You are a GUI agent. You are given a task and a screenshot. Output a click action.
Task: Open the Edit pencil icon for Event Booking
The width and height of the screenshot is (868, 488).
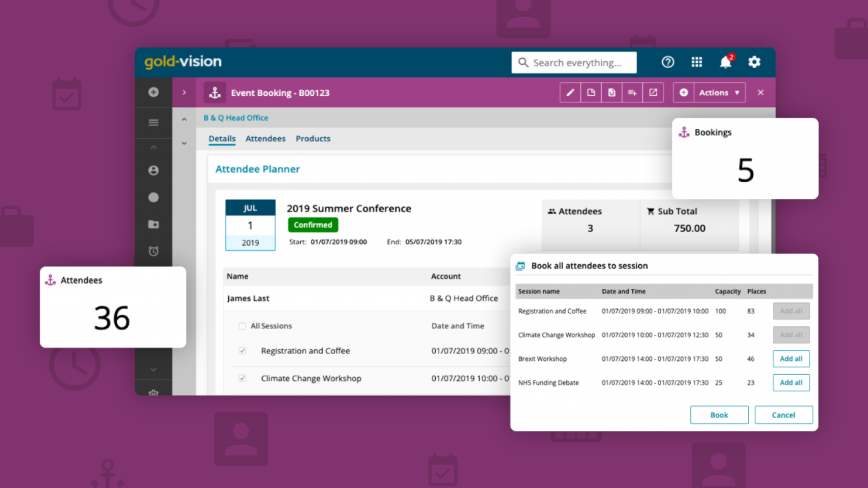pos(570,92)
